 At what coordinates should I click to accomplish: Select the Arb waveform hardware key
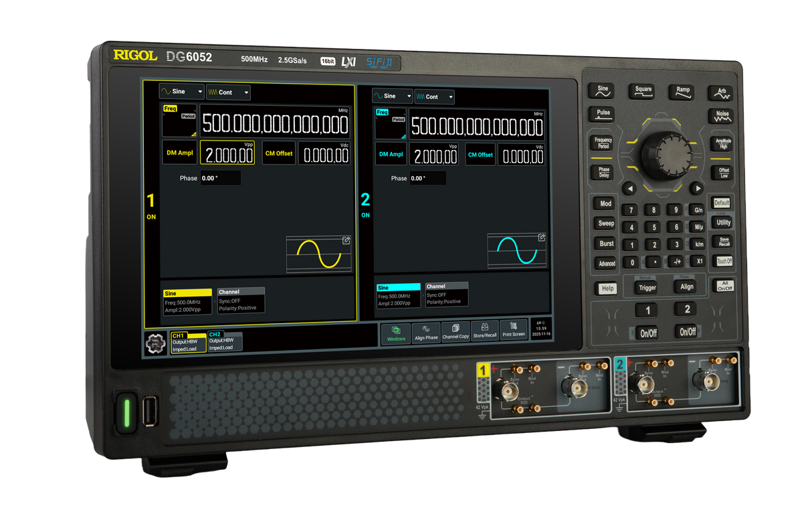pos(721,93)
